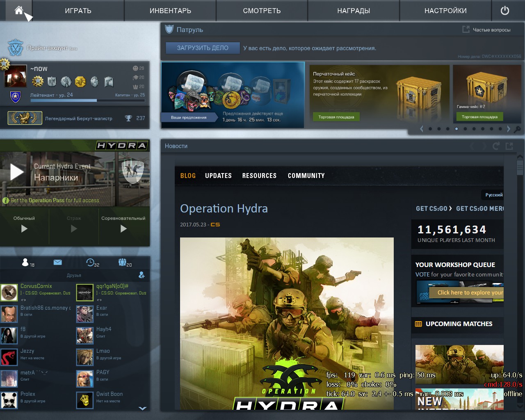This screenshot has height=420, width=525.
Task: Click the graduation cap icon showing 20
Action: coord(135,77)
